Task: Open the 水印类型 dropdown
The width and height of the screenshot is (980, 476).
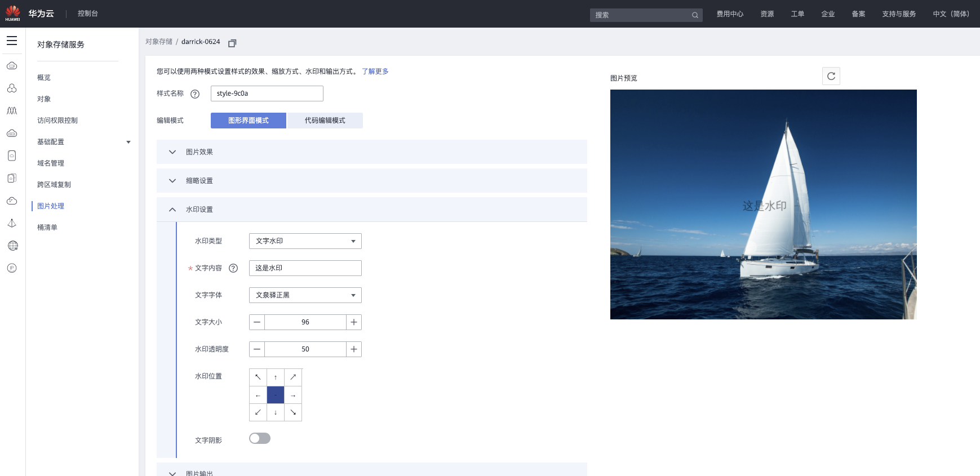Action: tap(305, 241)
